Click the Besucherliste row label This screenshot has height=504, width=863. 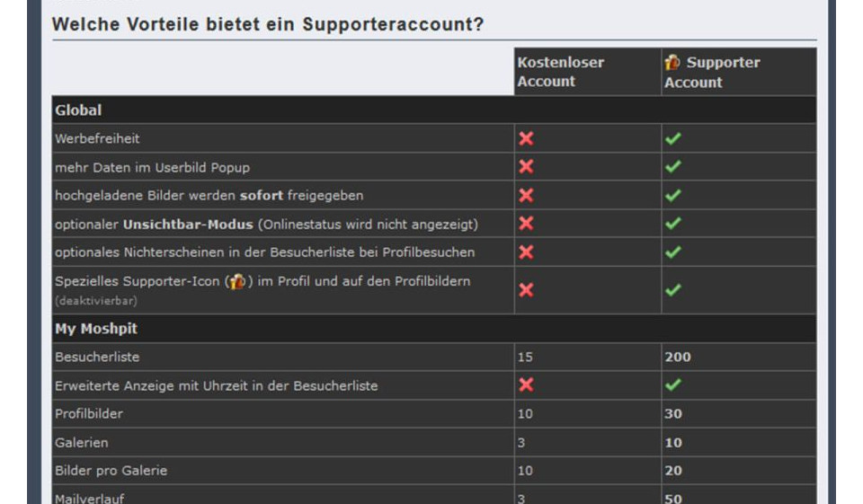tap(97, 357)
